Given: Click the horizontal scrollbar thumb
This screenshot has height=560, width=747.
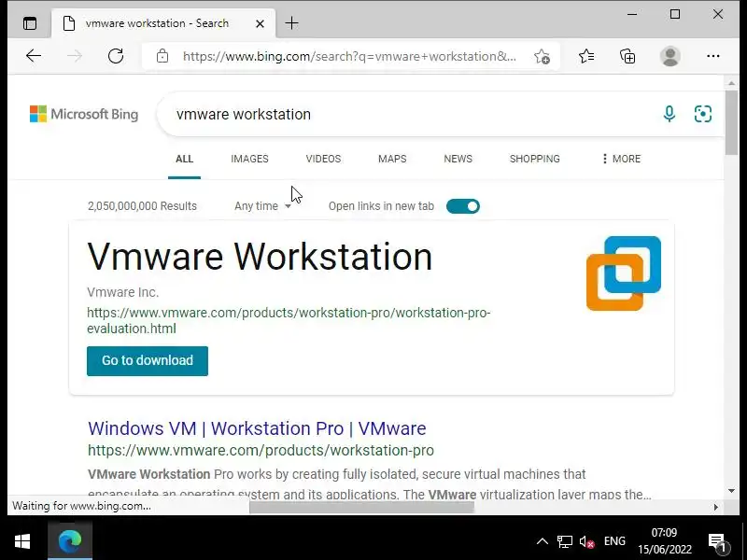Looking at the screenshot, I should click(361, 508).
